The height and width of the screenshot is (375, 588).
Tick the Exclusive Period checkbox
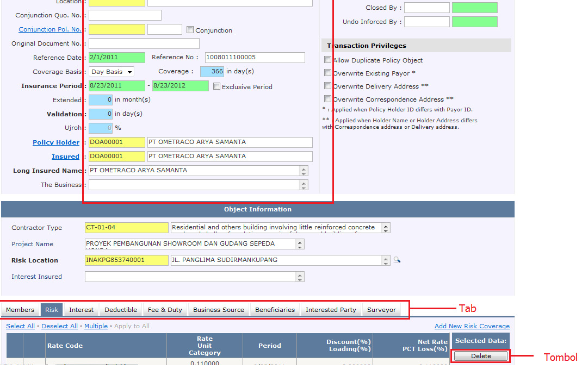(x=217, y=86)
